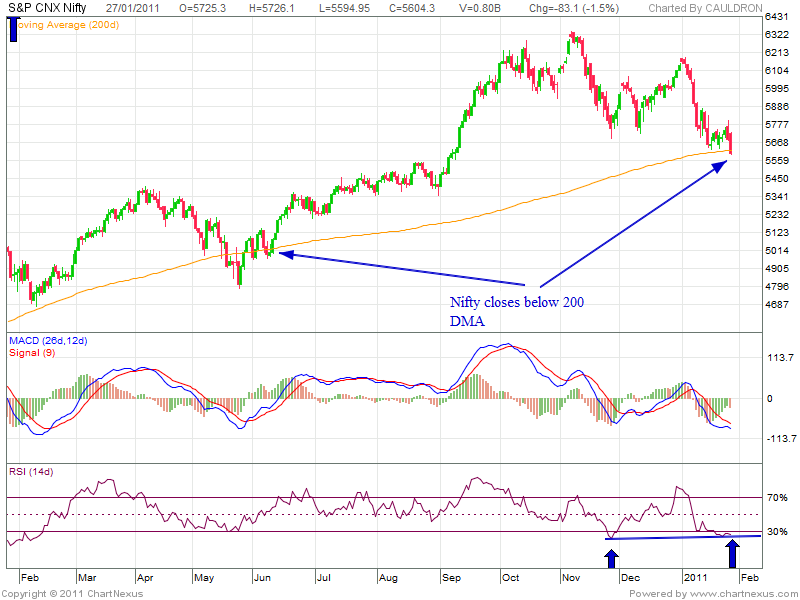Screen dimensions: 800x600
Task: Click the right blue up arrow under RSI
Action: [x=733, y=553]
